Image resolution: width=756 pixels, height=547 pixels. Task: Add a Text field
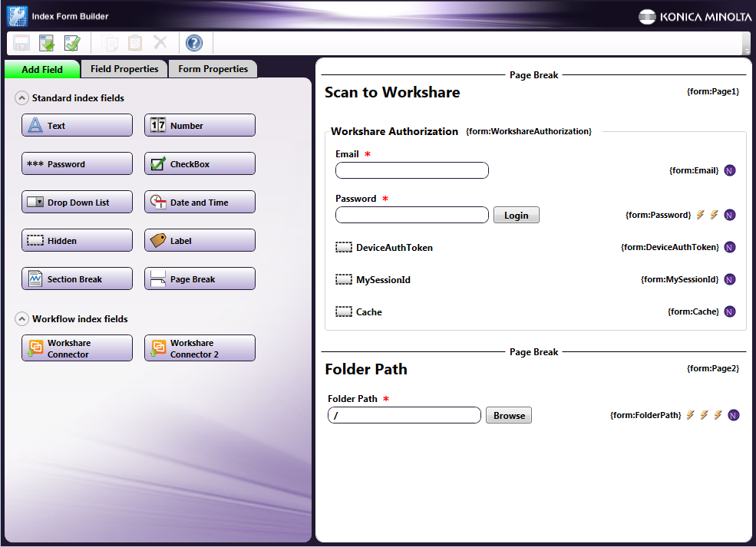(78, 125)
